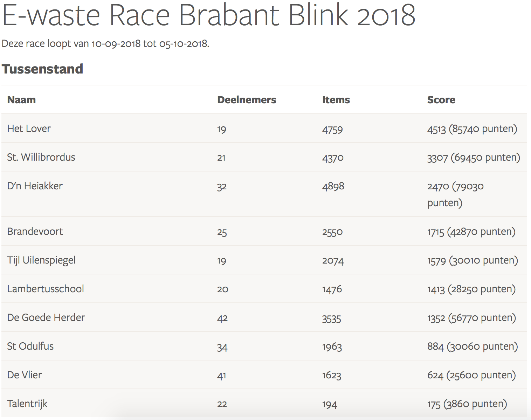531x420 pixels.
Task: Click the Tussenstand heading
Action: tap(42, 69)
